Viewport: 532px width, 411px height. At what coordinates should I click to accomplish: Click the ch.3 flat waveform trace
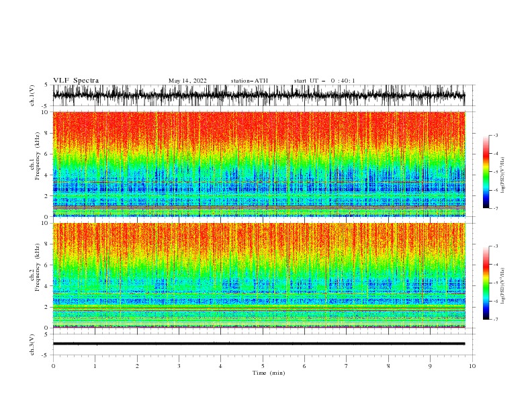click(259, 344)
